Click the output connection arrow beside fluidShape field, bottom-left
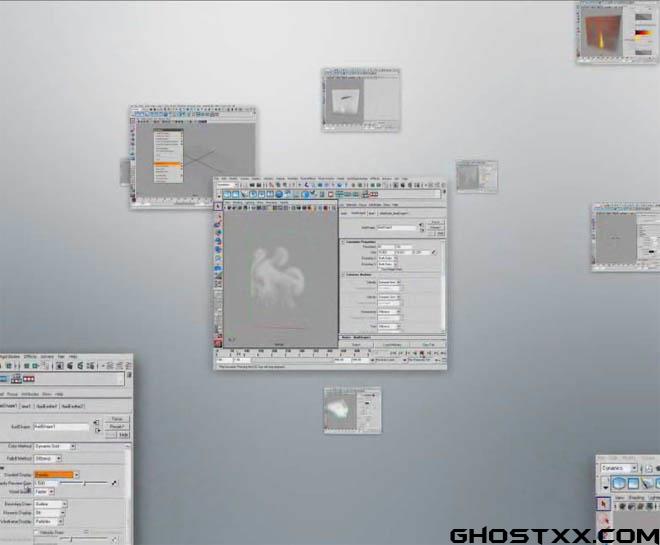Screen dimensions: 660x545 [97, 431]
